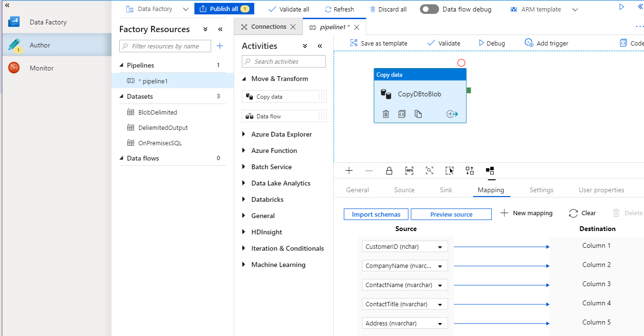The width and height of the screenshot is (644, 336).
Task: Collapse the Activities pane
Action: pyautogui.click(x=320, y=46)
